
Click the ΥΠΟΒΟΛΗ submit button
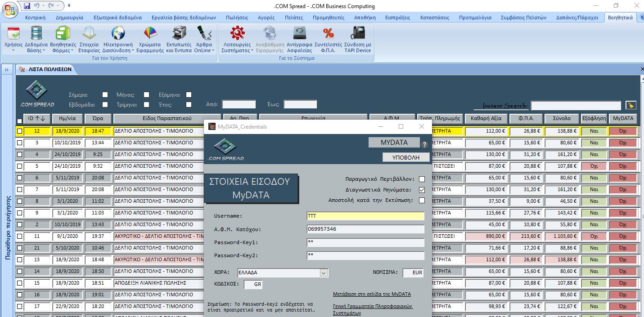[406, 157]
